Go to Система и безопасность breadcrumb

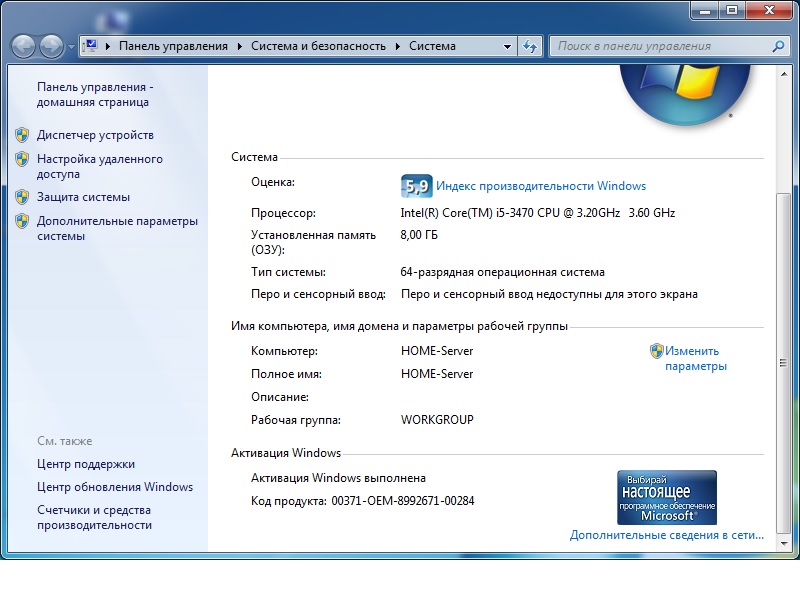pyautogui.click(x=318, y=46)
